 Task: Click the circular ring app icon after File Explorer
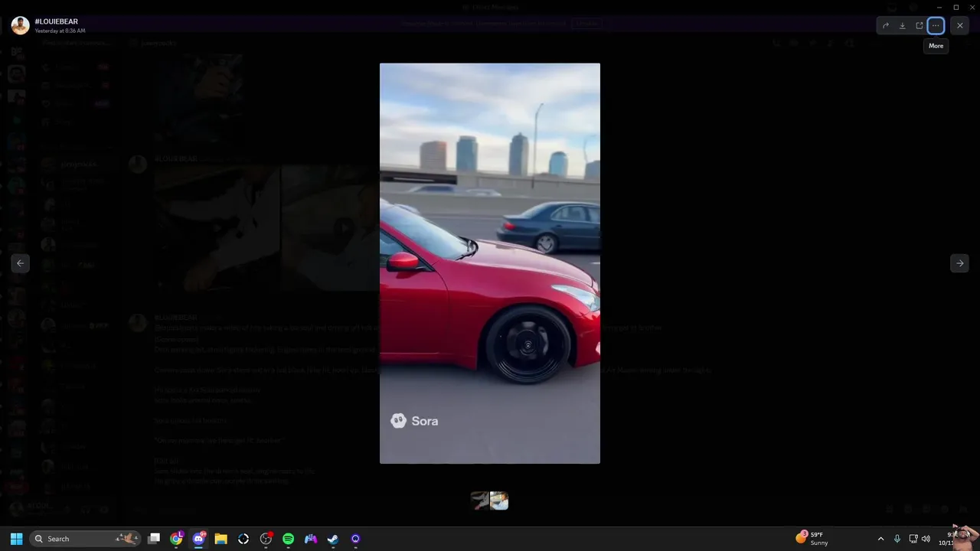tap(243, 539)
